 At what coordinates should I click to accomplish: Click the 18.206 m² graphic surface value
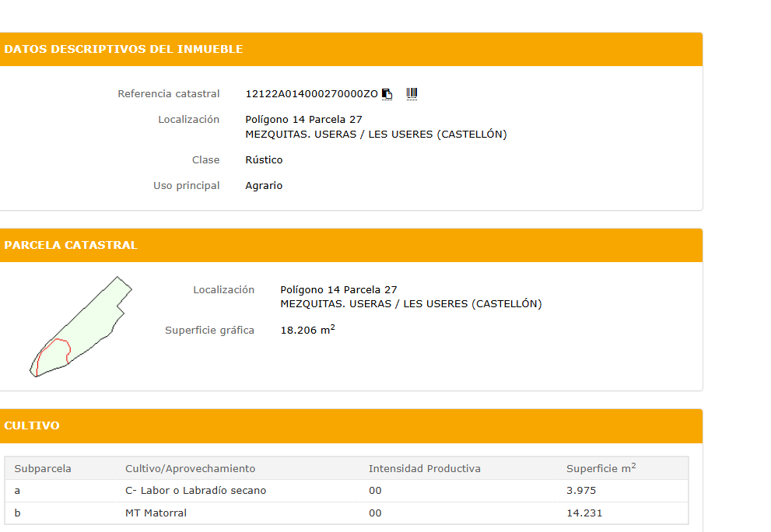307,330
